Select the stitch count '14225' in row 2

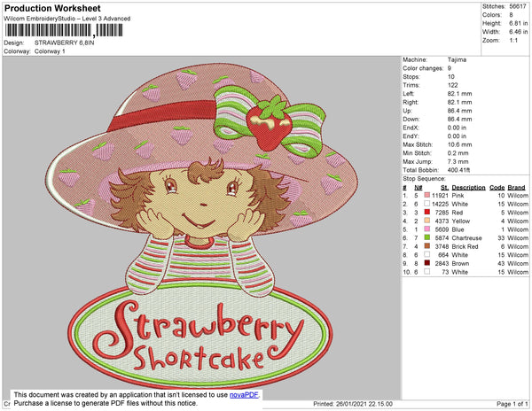[x=440, y=204]
